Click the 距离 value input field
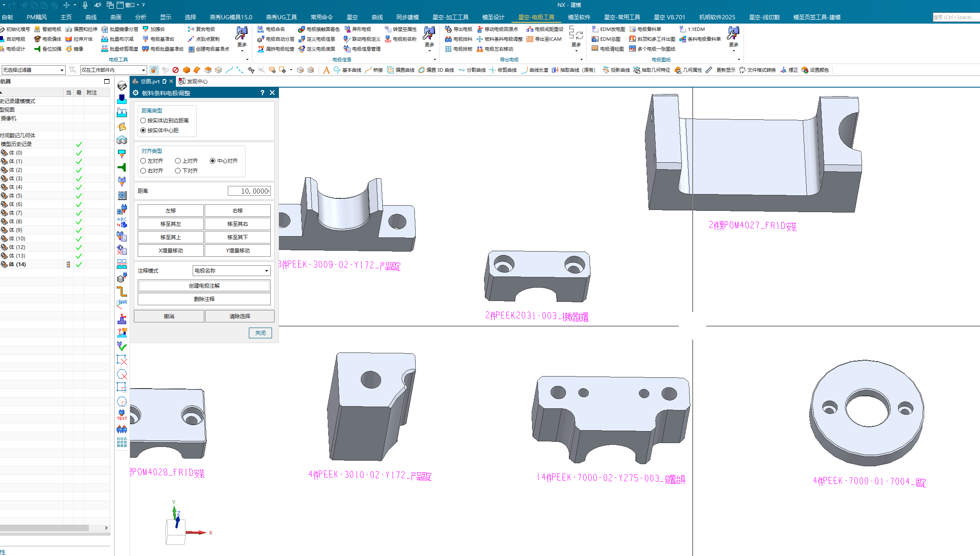Screen dimensions: 980x556 coord(249,191)
